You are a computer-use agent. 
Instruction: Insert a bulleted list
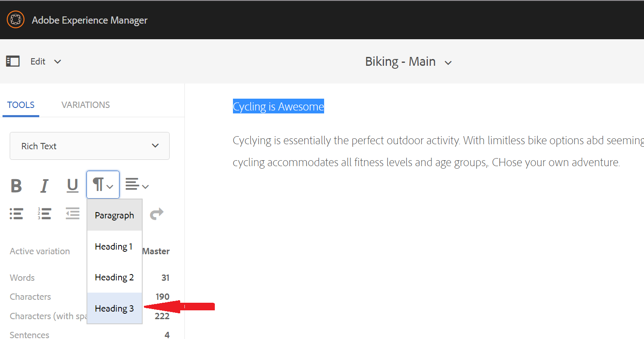click(16, 214)
